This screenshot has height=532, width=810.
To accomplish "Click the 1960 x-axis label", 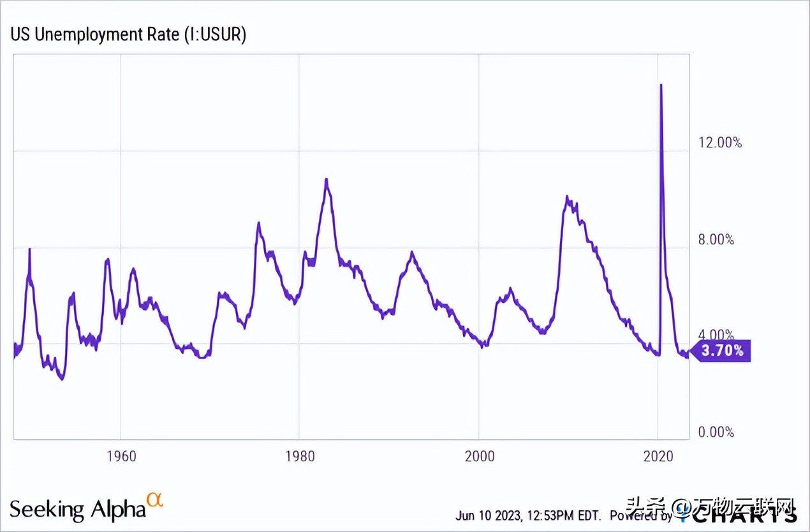I will [x=122, y=456].
